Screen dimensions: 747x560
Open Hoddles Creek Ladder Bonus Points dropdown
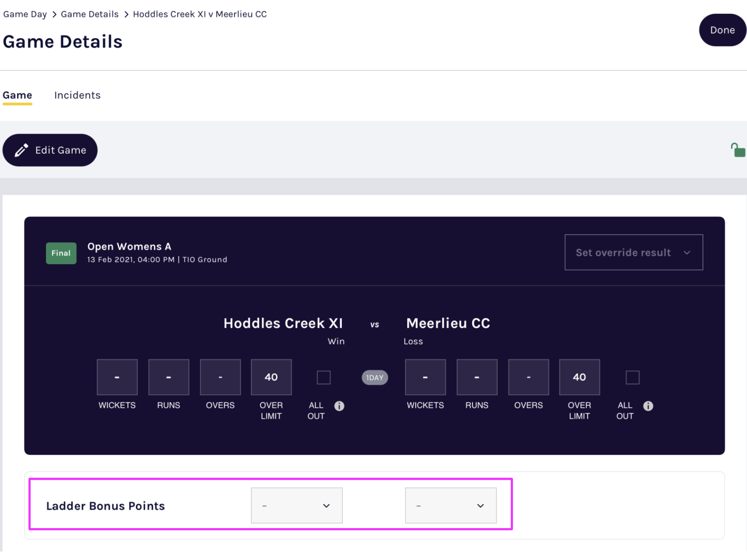296,505
